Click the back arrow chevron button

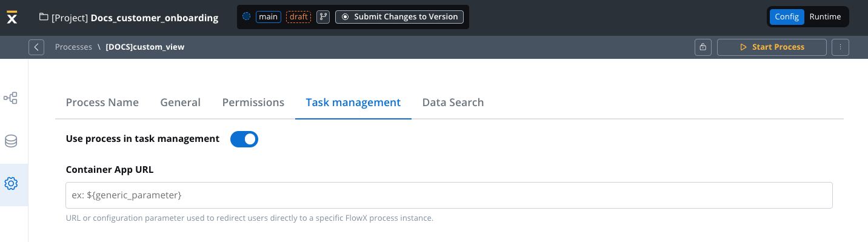(36, 47)
